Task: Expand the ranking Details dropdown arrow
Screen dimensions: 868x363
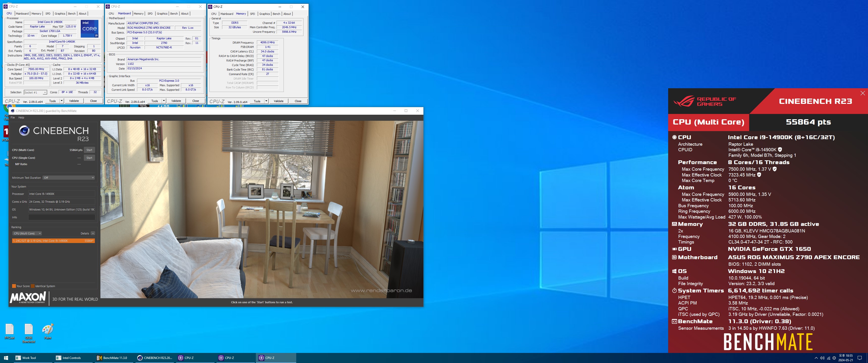Action: (x=93, y=233)
